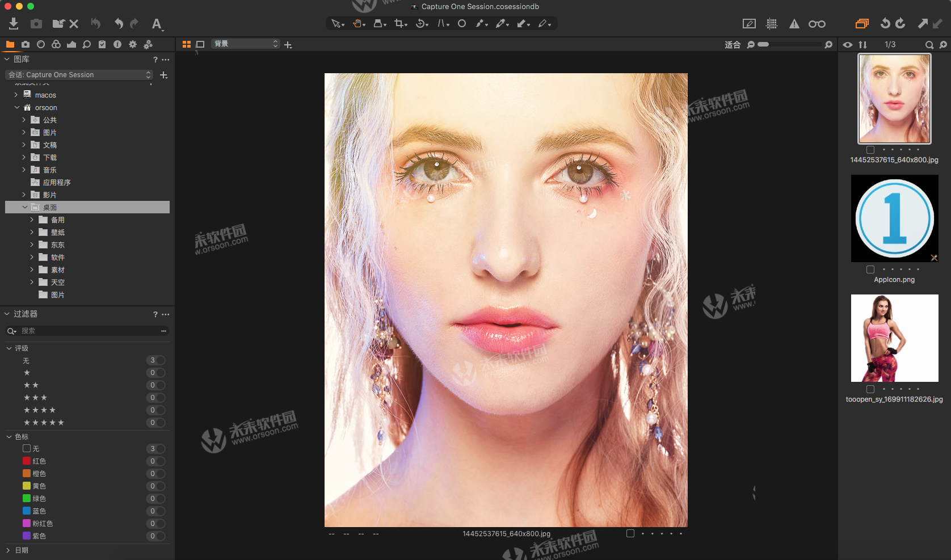Screen dimensions: 951x560
Task: Check the box under AppIcon.png thumbnail
Action: click(x=870, y=270)
